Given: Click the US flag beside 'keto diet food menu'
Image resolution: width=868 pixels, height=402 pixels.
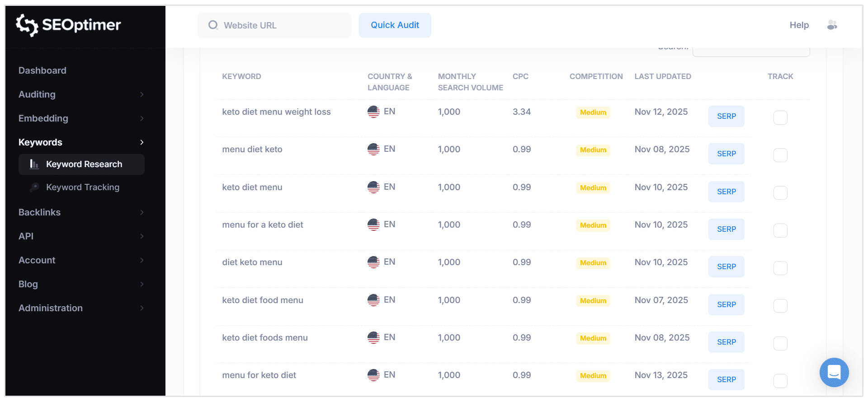Looking at the screenshot, I should coord(373,299).
